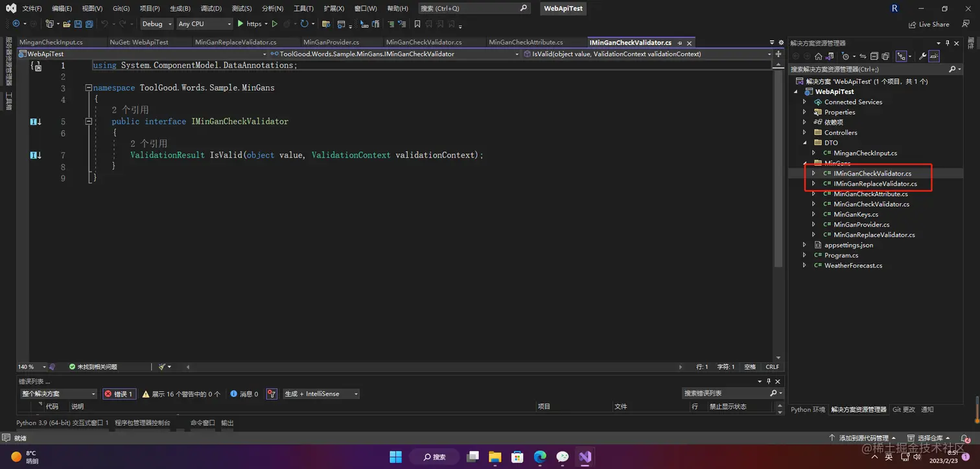Open Visual Studio from the Windows taskbar

tap(585, 457)
